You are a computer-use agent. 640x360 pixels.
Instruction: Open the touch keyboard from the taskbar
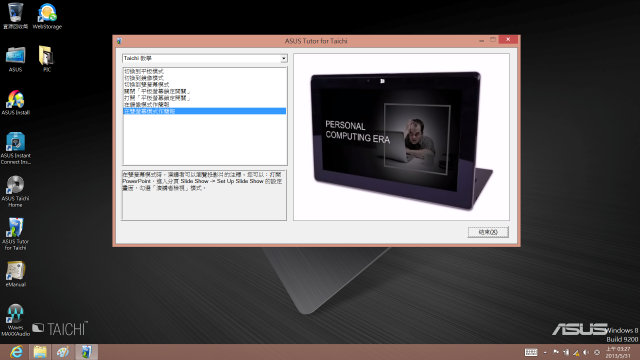coord(531,352)
